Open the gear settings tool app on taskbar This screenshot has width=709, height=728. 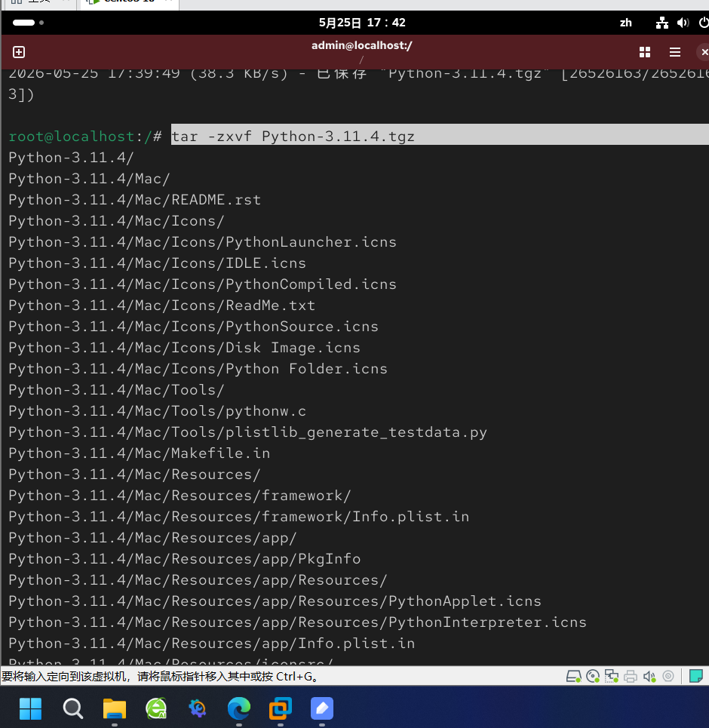tap(198, 708)
